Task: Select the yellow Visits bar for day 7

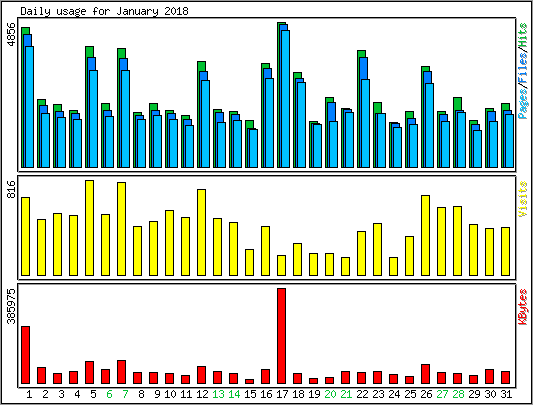Action: (121, 229)
